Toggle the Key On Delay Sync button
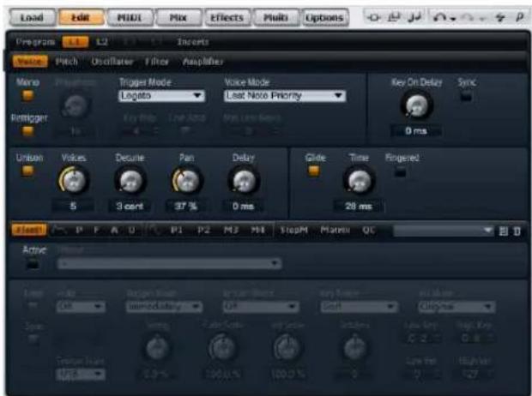The image size is (532, 396). point(466,97)
